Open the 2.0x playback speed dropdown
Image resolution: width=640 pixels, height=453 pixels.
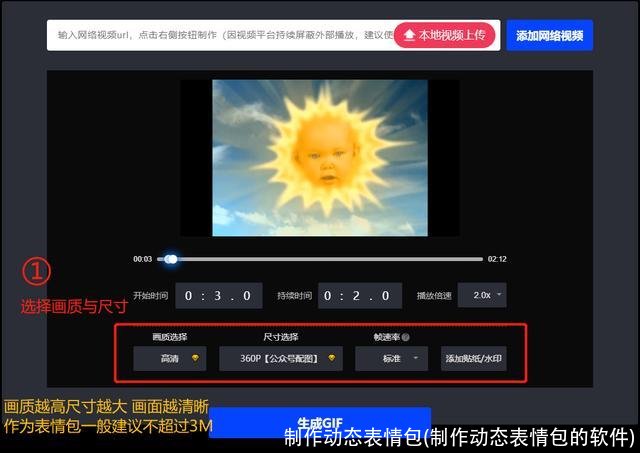(x=482, y=295)
